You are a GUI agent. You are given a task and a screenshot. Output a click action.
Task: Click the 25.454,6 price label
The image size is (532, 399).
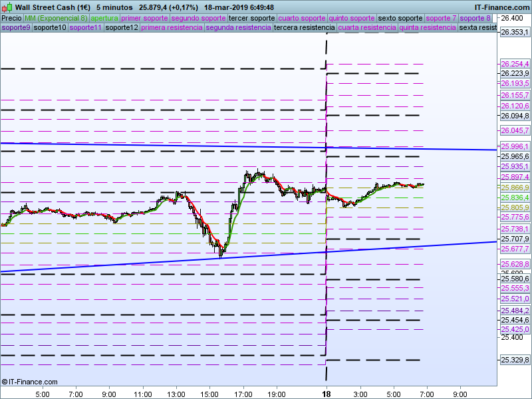click(x=515, y=320)
